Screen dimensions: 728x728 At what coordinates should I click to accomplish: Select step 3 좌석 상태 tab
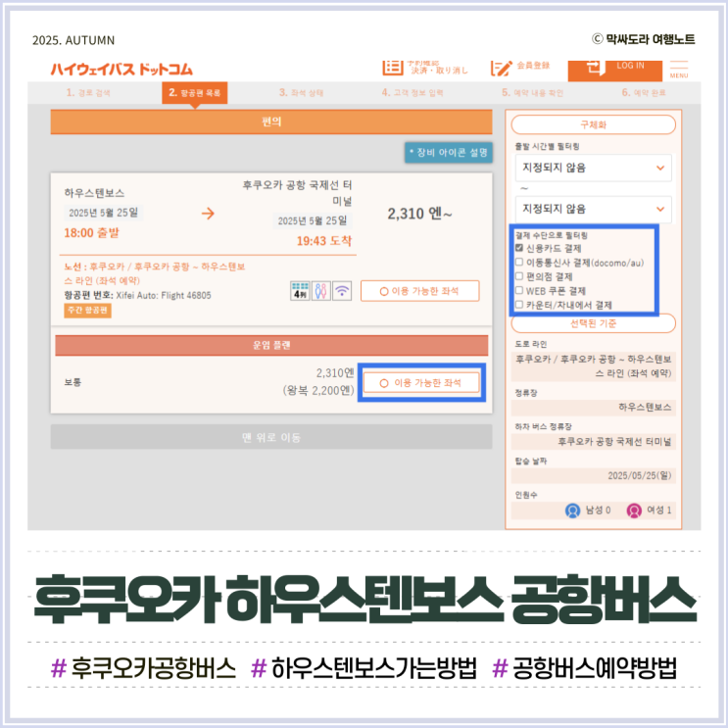[301, 92]
